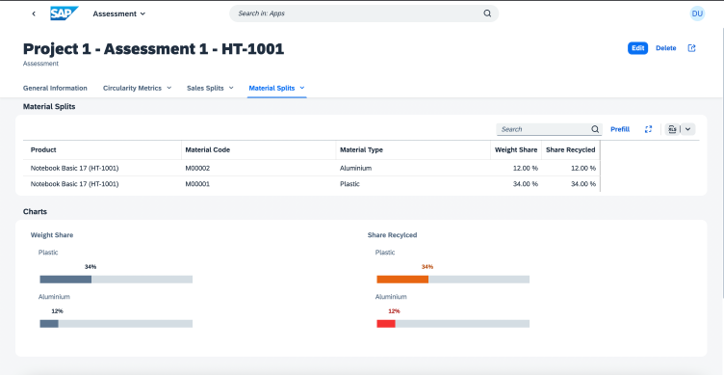Click the Edit button
Image resolution: width=724 pixels, height=375 pixels.
point(638,48)
